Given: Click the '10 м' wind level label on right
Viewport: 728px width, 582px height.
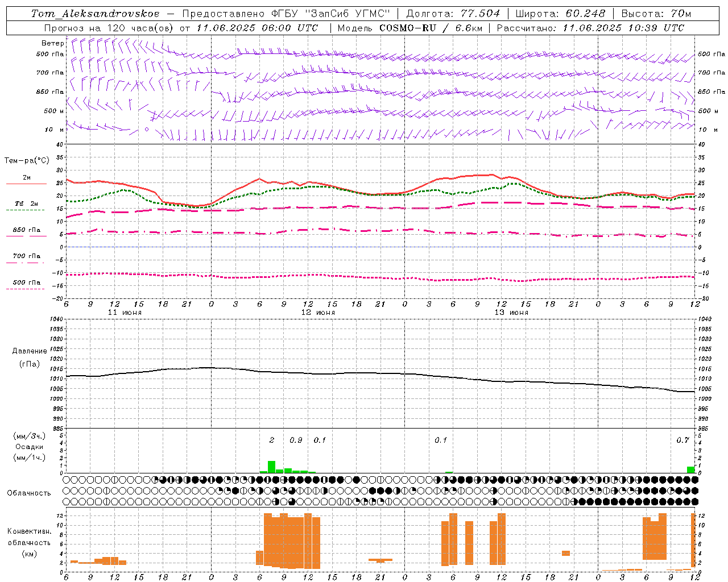Looking at the screenshot, I should (708, 130).
